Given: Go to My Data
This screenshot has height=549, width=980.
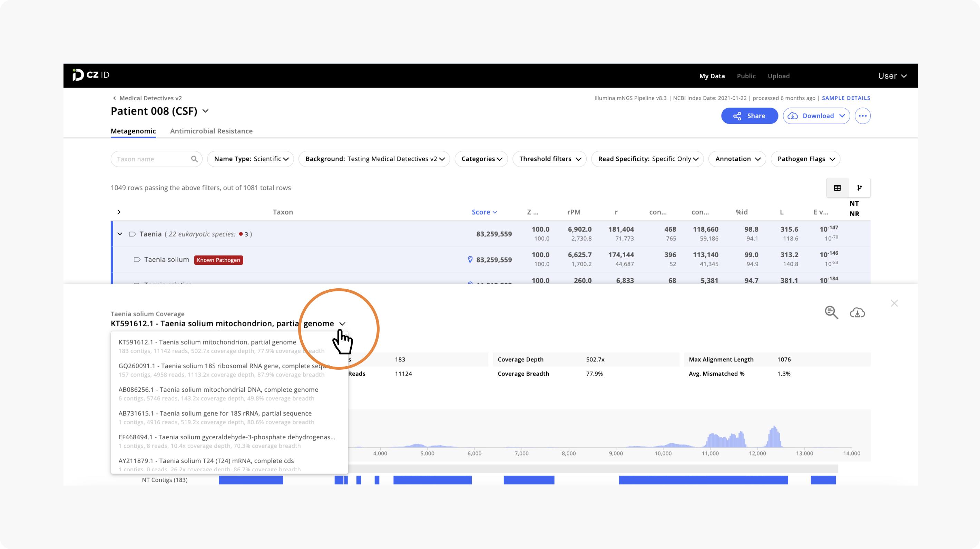Looking at the screenshot, I should click(712, 76).
